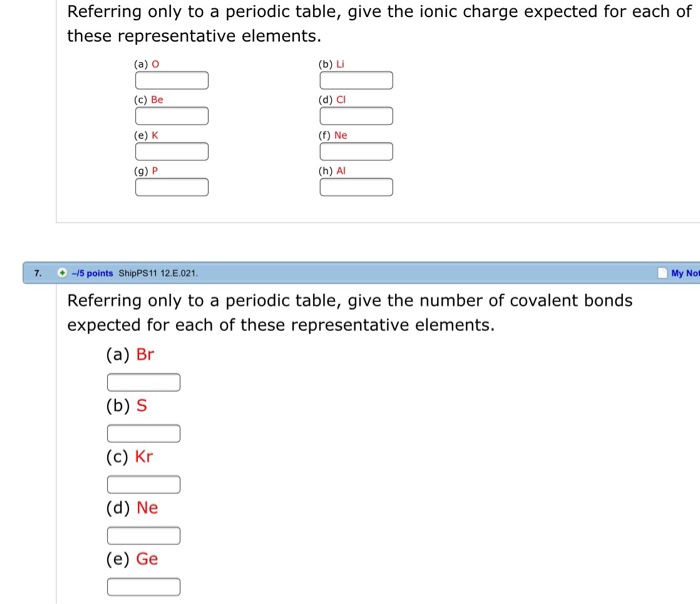
Task: Click answer box for (b) Li
Action: 356,81
